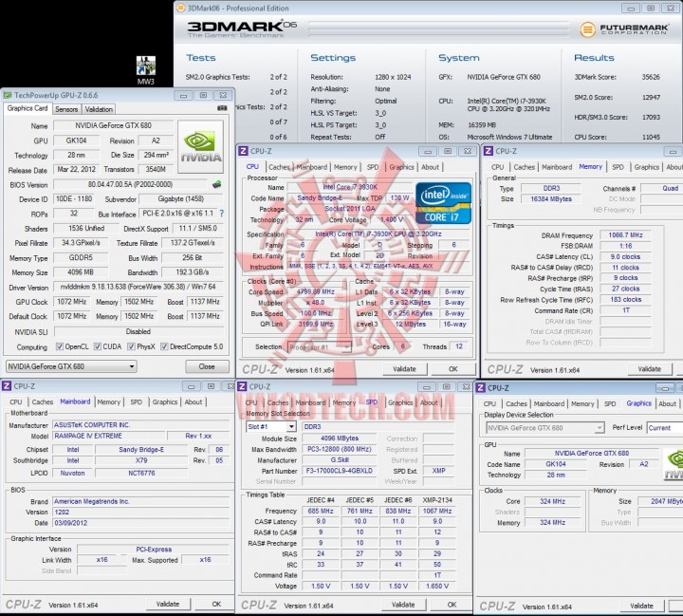Viewport: 683px width, 616px height.
Task: Click the Futuremark logo in 3DMark06
Action: pyautogui.click(x=624, y=29)
